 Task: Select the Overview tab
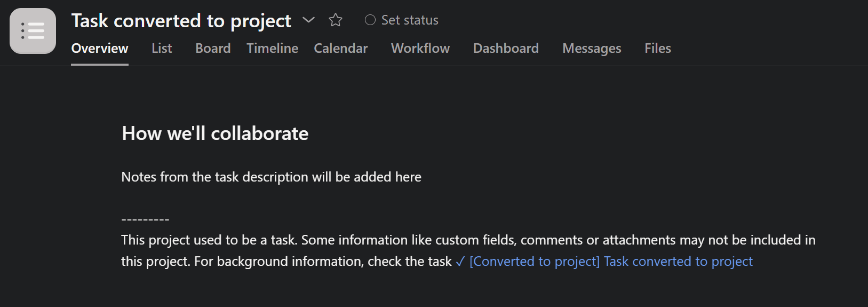tap(100, 48)
